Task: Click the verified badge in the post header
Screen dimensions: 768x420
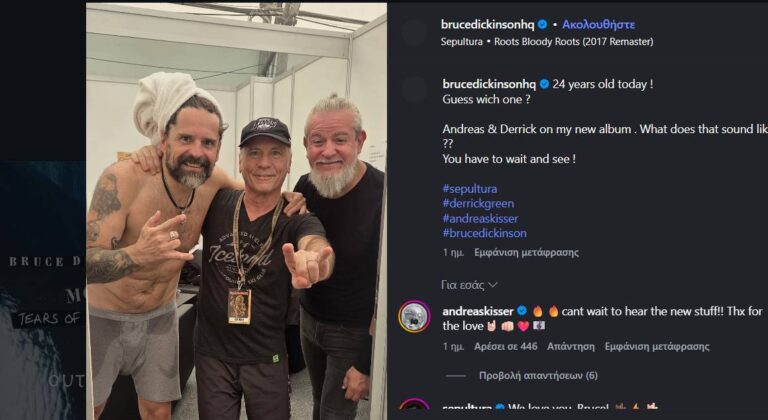Action: tap(542, 24)
